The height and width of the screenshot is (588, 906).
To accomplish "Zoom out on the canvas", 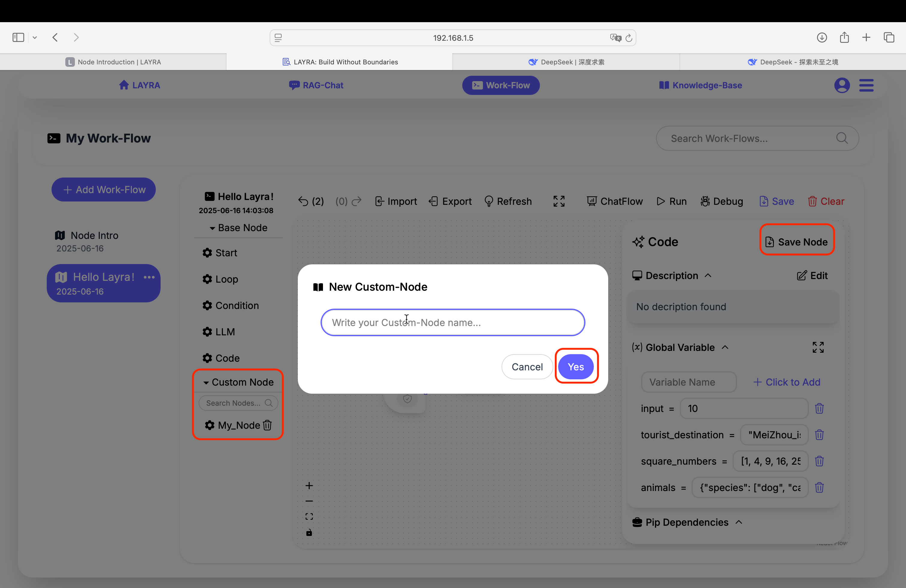I will pos(309,501).
